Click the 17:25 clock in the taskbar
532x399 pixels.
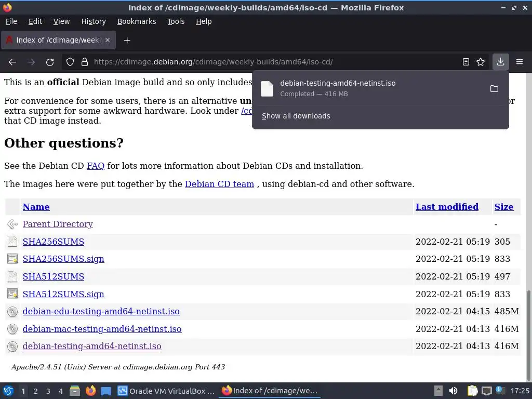(520, 391)
